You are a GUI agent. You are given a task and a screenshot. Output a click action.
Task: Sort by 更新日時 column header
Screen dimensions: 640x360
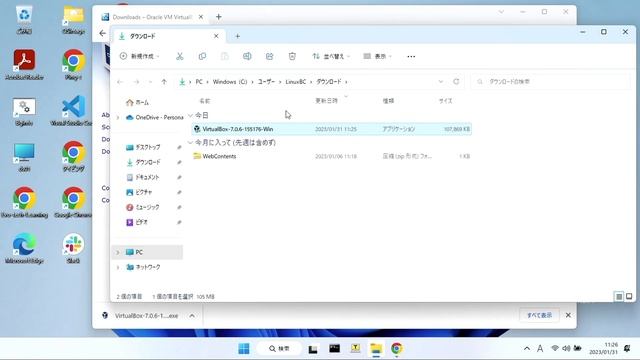pos(326,101)
